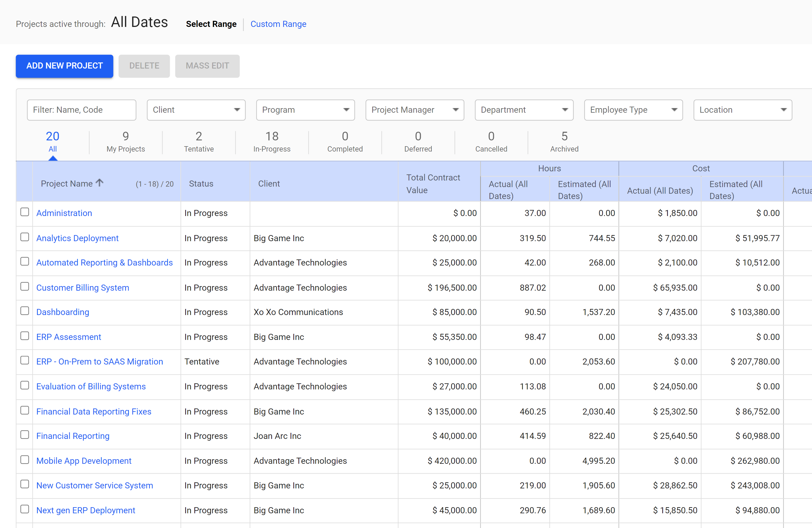Open the Employee Type dropdown

pyautogui.click(x=633, y=110)
